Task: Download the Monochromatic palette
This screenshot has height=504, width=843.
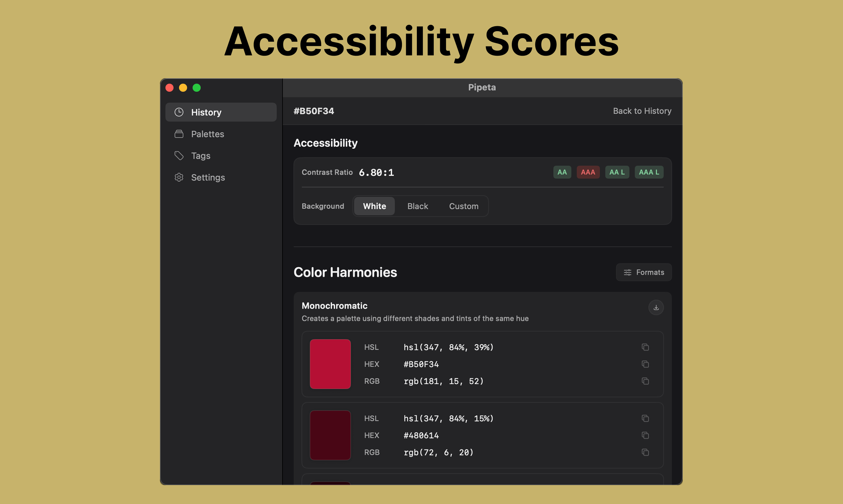Action: [x=656, y=307]
